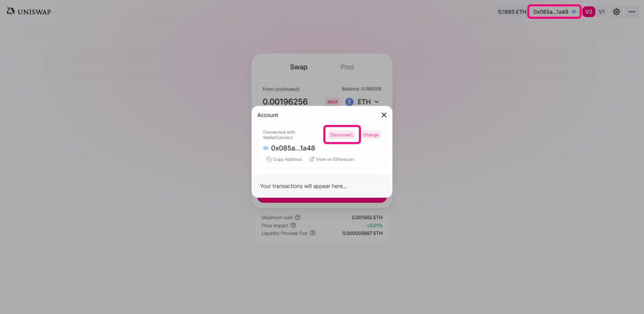Viewport: 644px width, 314px height.
Task: Switch to the V1 version toggle
Action: pos(601,12)
